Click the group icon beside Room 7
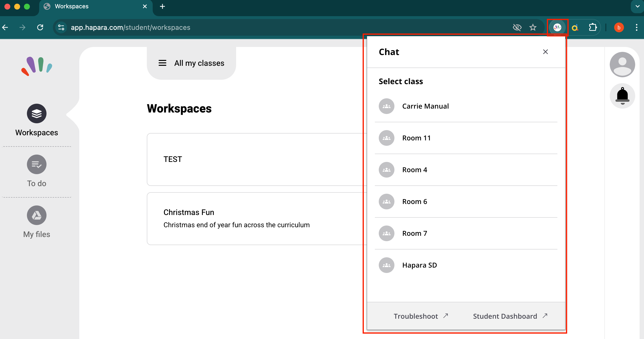The height and width of the screenshot is (339, 644). tap(386, 233)
